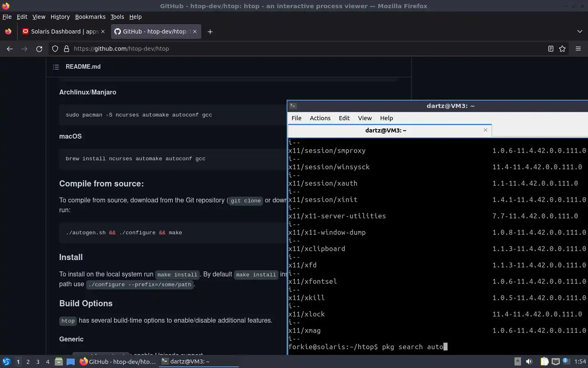Open Firefox File menu
Image resolution: width=588 pixels, height=368 pixels.
(7, 17)
